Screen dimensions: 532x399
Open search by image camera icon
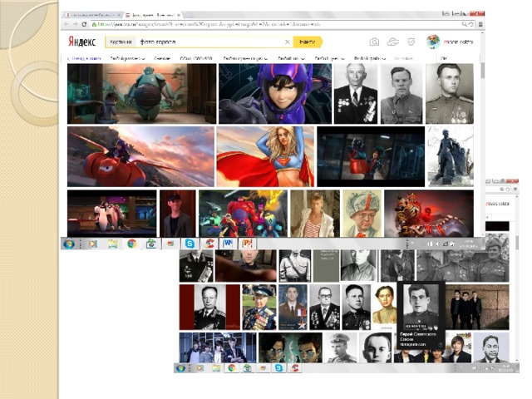pos(374,42)
